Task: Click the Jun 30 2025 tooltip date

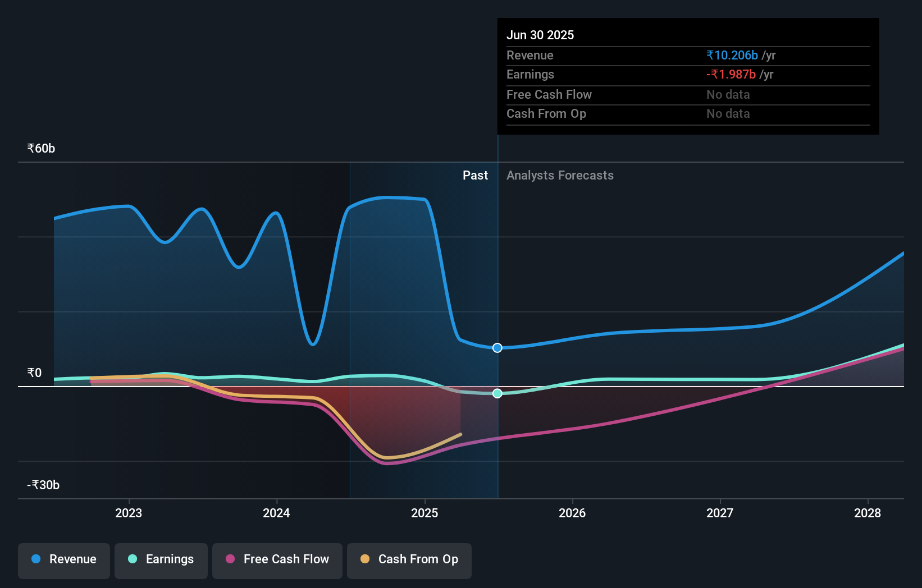Action: (x=540, y=35)
